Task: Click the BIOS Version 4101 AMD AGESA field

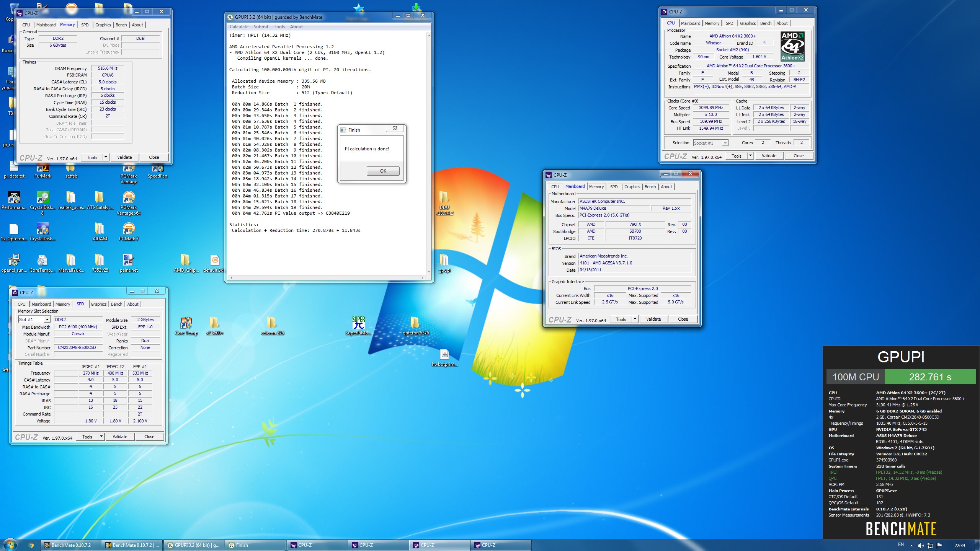Action: pyautogui.click(x=635, y=263)
